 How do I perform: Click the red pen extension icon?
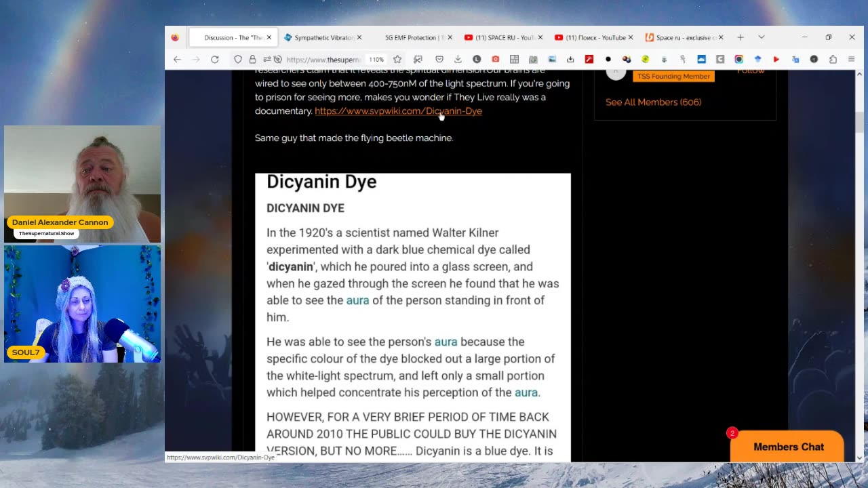(589, 60)
